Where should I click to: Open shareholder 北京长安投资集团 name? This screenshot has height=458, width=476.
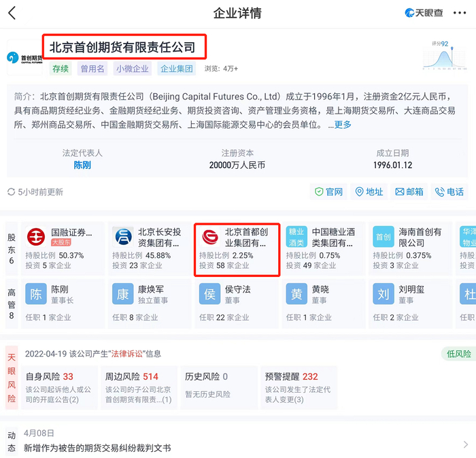[160, 238]
